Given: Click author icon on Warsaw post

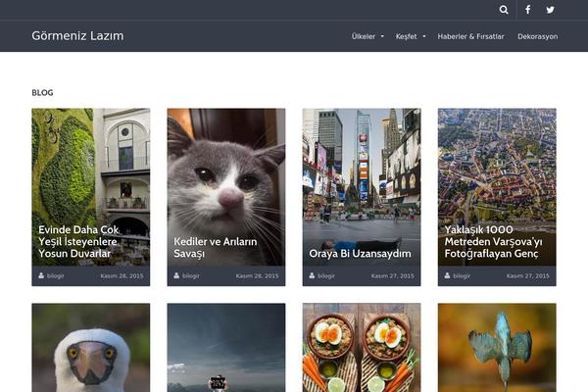Looking at the screenshot, I should (447, 275).
